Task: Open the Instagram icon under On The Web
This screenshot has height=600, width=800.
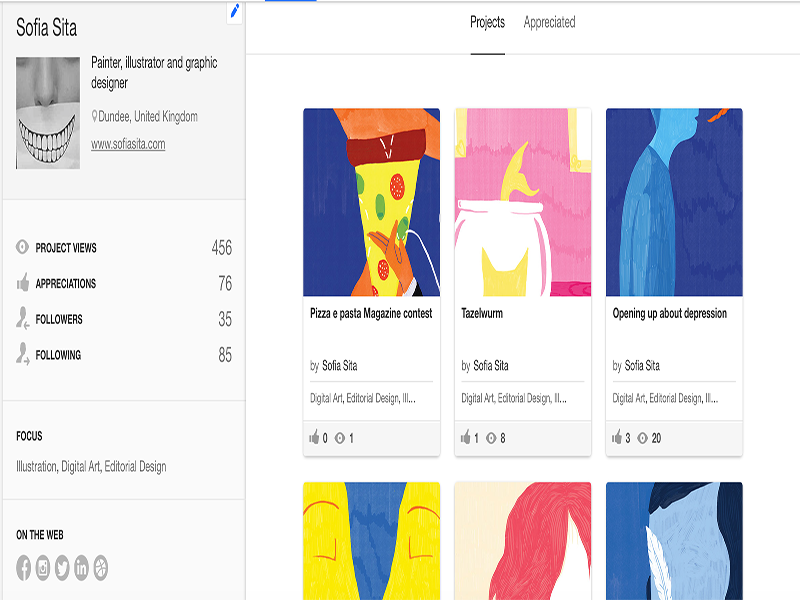Action: [42, 568]
